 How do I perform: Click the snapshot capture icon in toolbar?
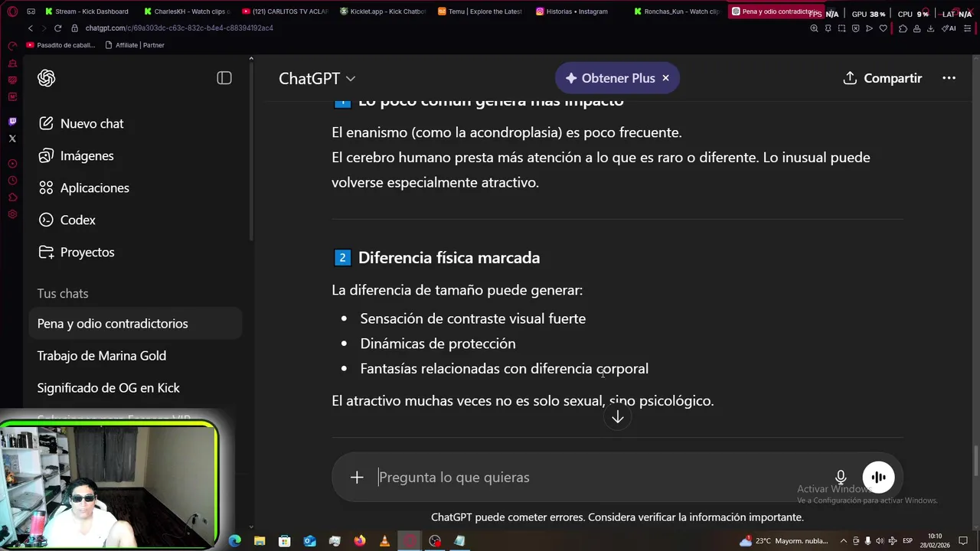(841, 28)
